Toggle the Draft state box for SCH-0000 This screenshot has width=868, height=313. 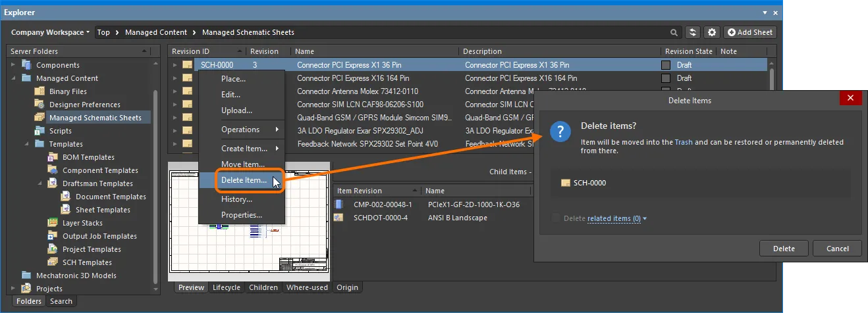click(x=666, y=65)
